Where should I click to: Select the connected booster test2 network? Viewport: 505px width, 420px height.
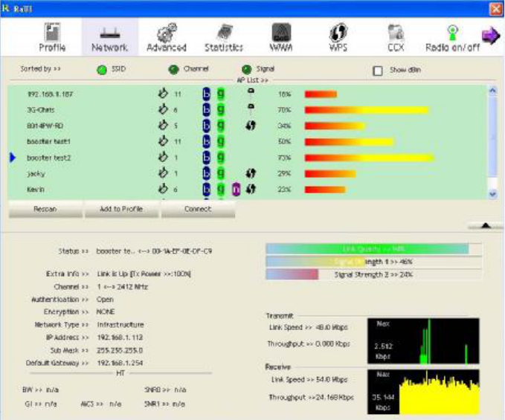(x=247, y=158)
